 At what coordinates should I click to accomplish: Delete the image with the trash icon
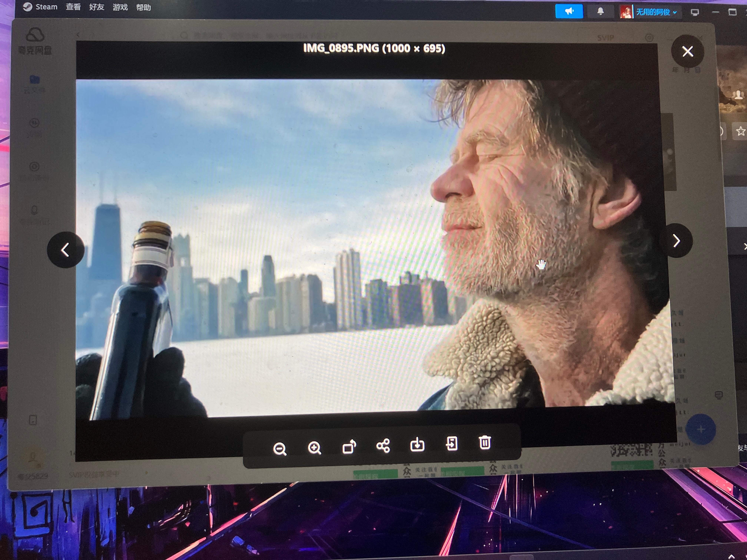(485, 442)
